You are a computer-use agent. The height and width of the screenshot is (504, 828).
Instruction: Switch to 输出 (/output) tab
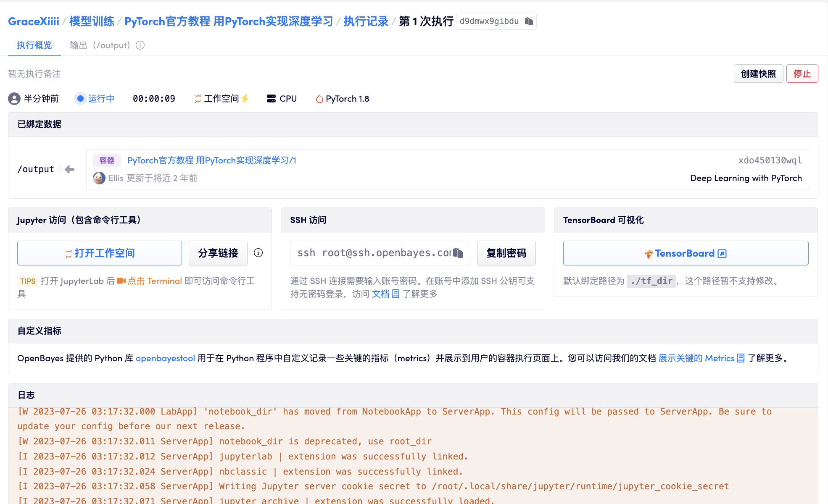(100, 45)
